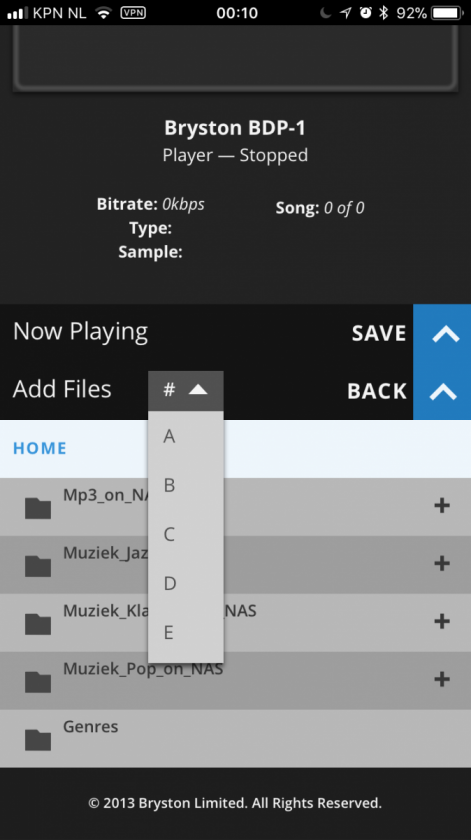The image size is (471, 840).
Task: Add Muziek_Pop_on_NAS folder with plus icon
Action: point(442,679)
